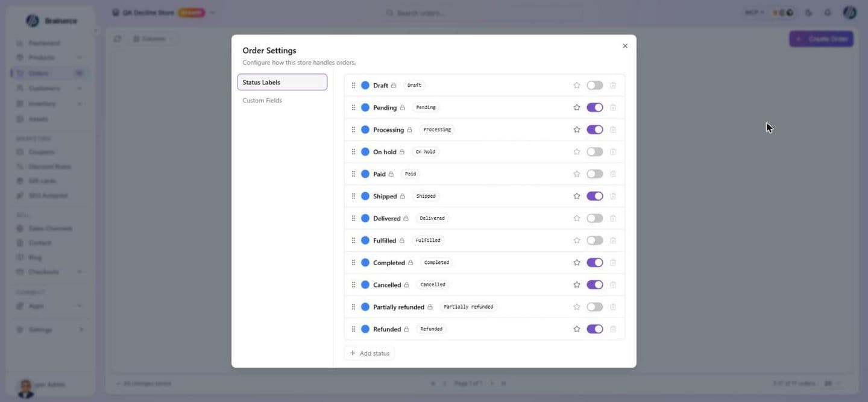Disable the Shipped status toggle
The image size is (868, 402).
[595, 196]
